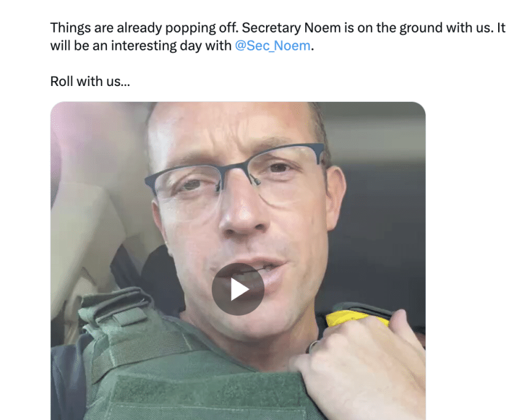
Task: Click the man's forehead in the video
Action: coord(228,129)
